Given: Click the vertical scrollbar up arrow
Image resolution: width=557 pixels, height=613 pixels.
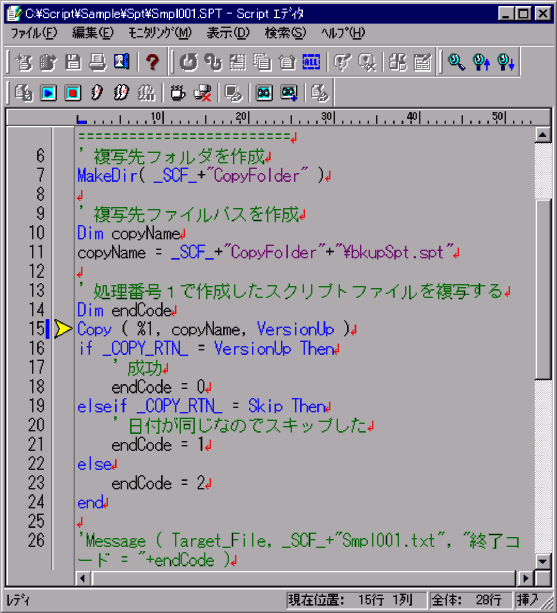Looking at the screenshot, I should click(x=543, y=135).
